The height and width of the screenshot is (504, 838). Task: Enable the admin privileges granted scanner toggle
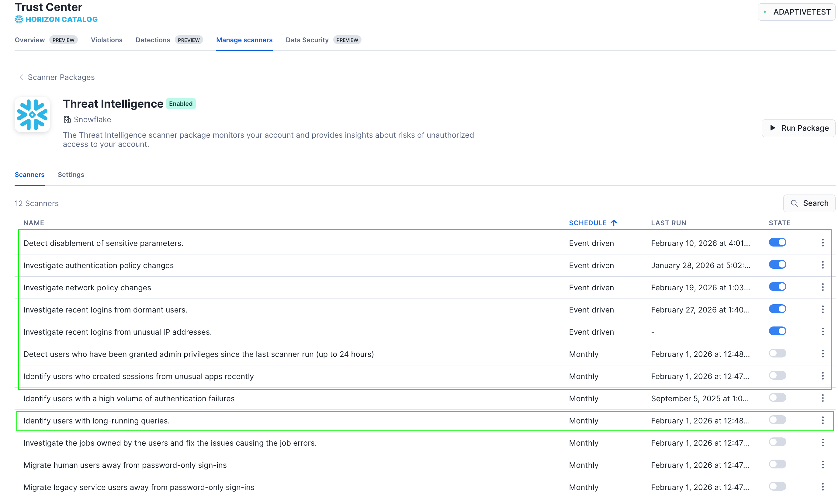[777, 354]
